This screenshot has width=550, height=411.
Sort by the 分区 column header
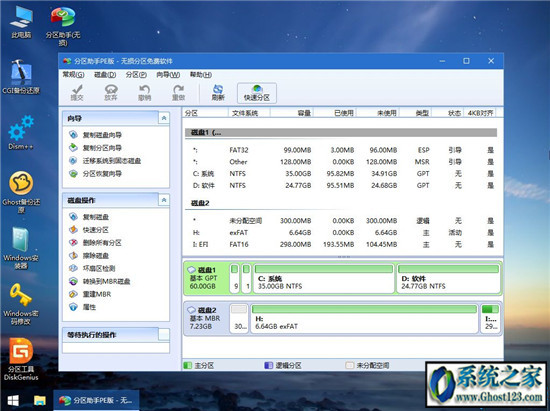(x=205, y=113)
